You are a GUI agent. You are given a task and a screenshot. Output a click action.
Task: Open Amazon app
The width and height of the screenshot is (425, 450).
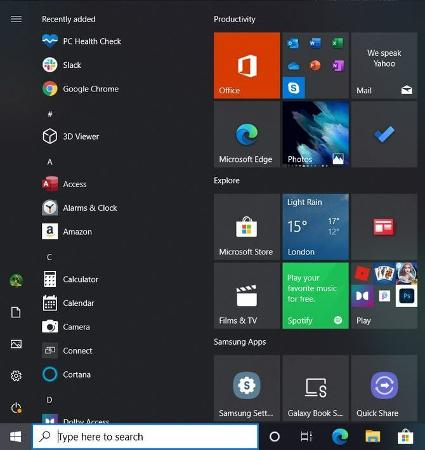coord(67,232)
